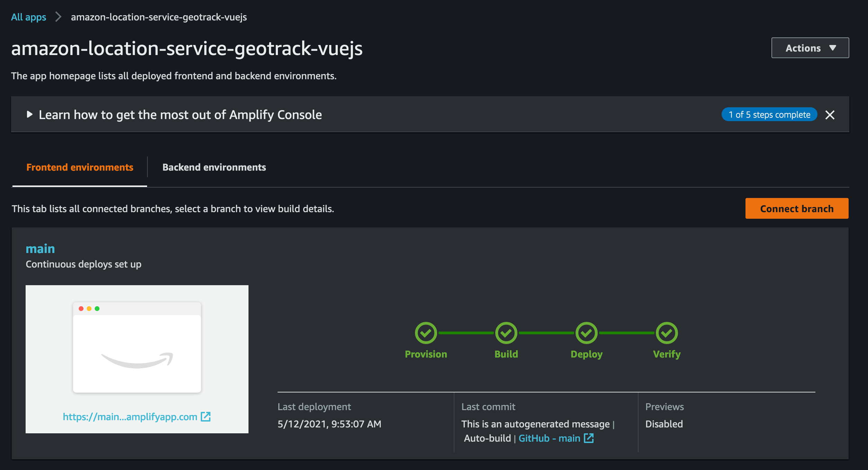868x470 pixels.
Task: Click the Provision step checkmark icon
Action: pyautogui.click(x=426, y=333)
